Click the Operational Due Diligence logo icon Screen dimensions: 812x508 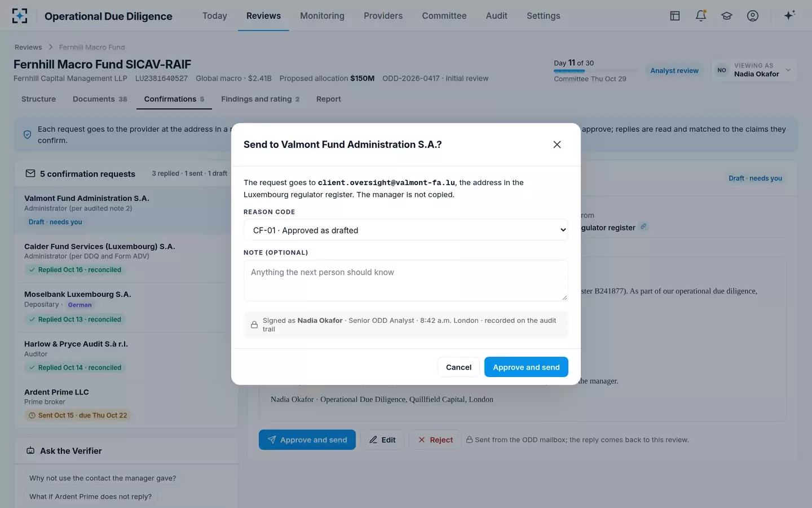(x=20, y=16)
